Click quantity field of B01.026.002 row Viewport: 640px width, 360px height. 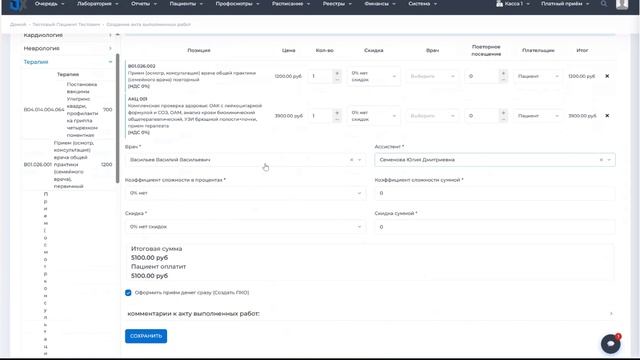tap(321, 76)
